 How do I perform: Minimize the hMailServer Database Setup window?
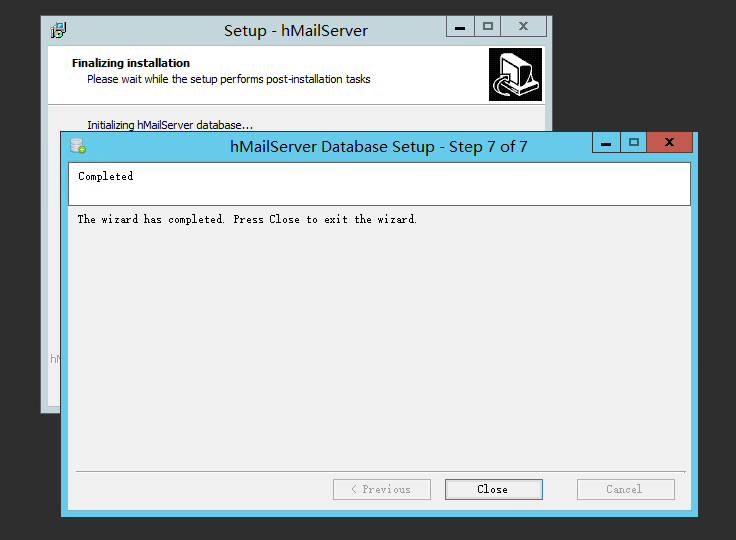(606, 142)
